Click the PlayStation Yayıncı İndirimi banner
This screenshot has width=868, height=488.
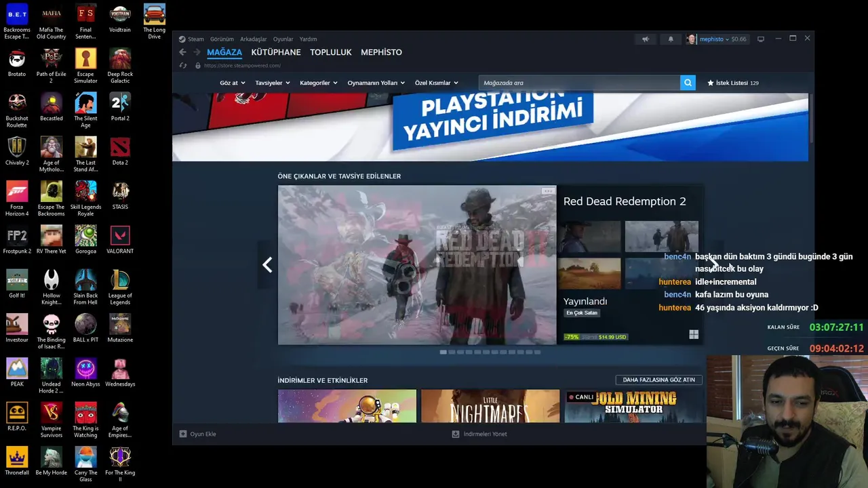[x=490, y=127]
